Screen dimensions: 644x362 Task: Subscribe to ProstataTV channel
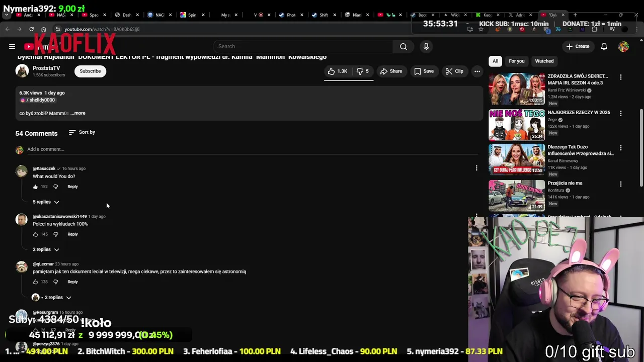coord(90,71)
